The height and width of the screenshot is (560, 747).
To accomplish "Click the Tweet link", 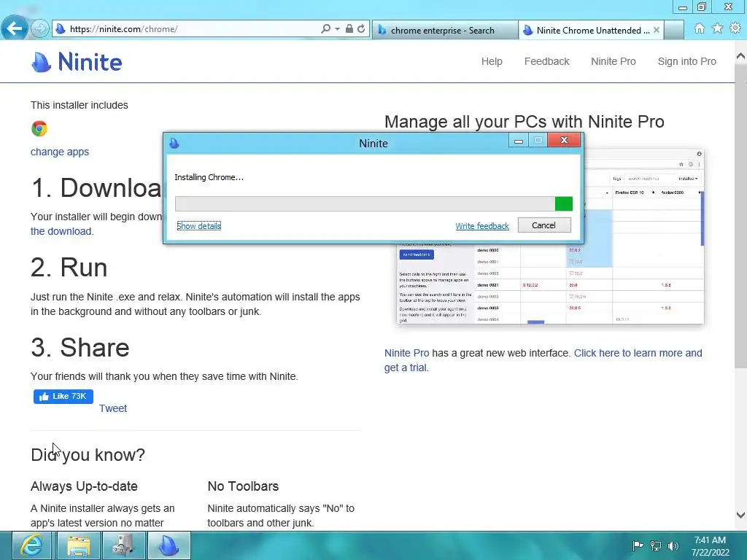I will (113, 408).
